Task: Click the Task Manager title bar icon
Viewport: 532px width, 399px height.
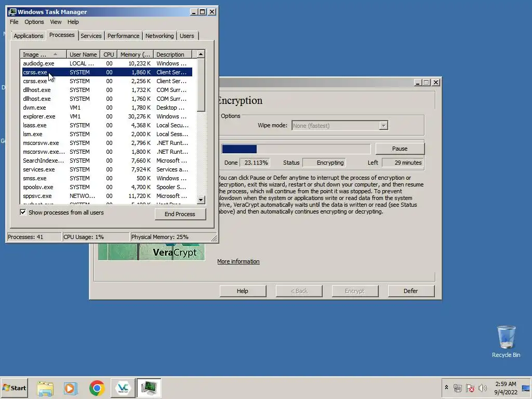Action: [13, 12]
